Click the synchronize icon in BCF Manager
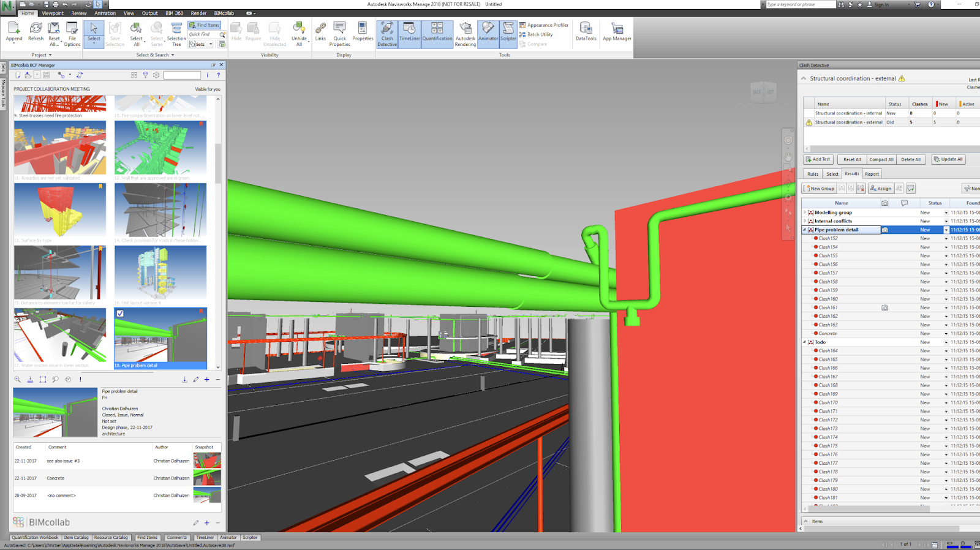The image size is (980, 550). pyautogui.click(x=80, y=75)
